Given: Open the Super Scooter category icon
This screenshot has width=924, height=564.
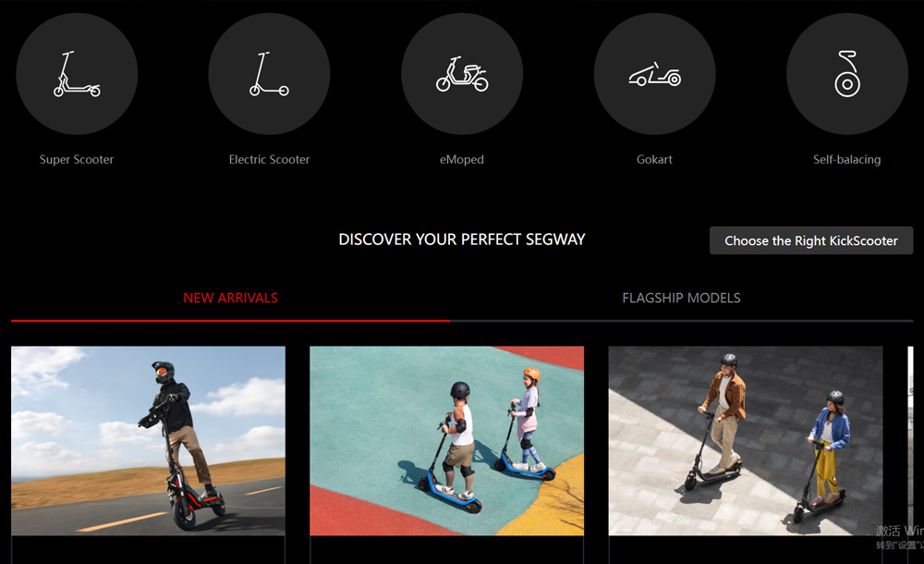Looking at the screenshot, I should point(77,74).
